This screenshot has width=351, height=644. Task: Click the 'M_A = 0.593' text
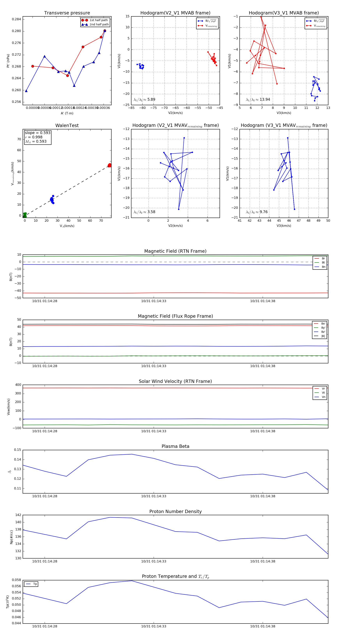click(x=36, y=141)
